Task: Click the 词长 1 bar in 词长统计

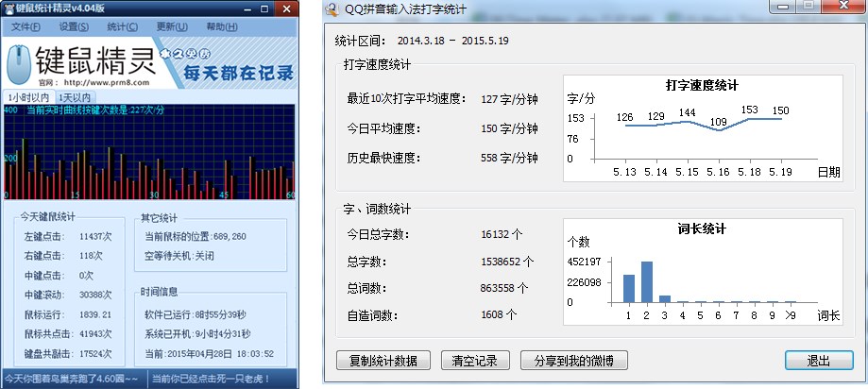Action: [629, 288]
